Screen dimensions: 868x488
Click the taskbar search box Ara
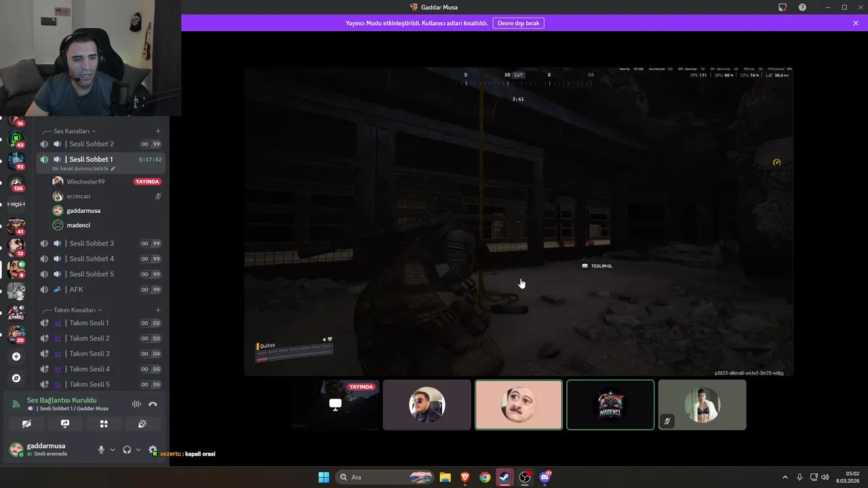point(384,477)
